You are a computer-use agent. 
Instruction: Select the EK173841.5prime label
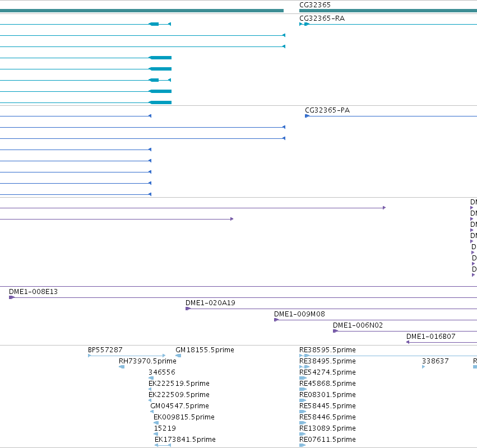(185, 440)
